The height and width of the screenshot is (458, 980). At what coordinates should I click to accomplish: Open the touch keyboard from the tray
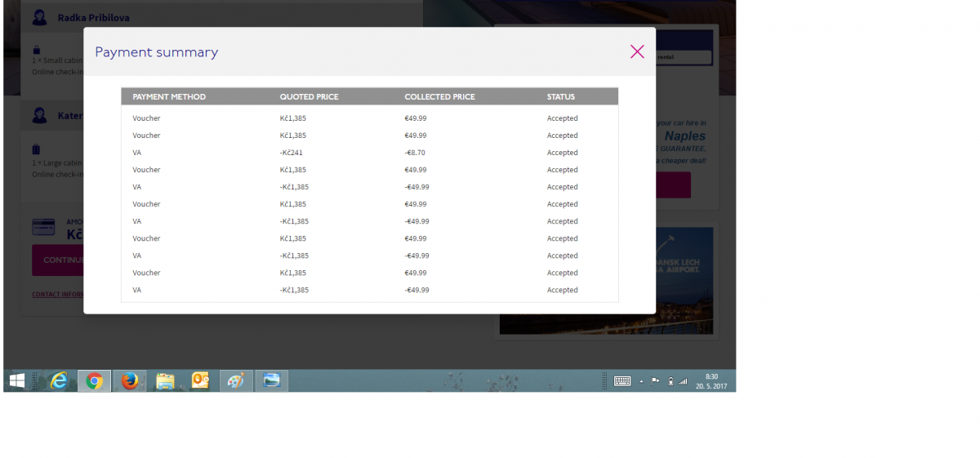(621, 380)
